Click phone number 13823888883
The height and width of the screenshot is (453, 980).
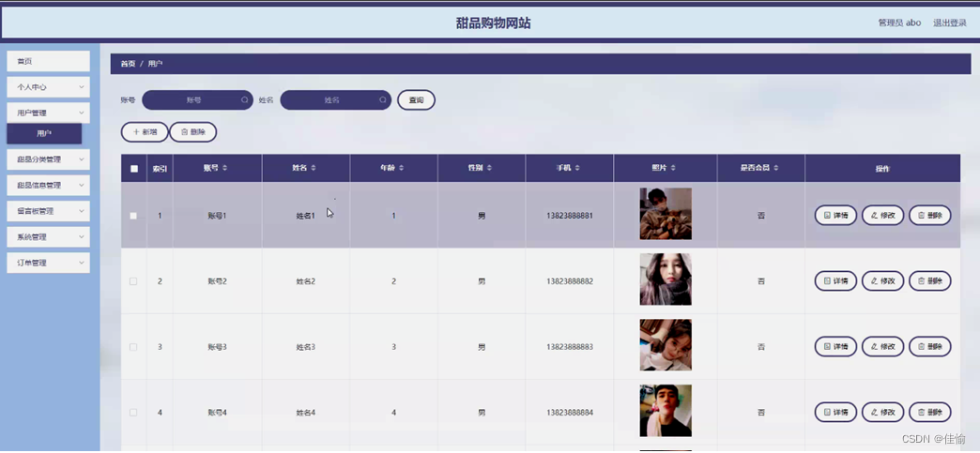point(570,347)
